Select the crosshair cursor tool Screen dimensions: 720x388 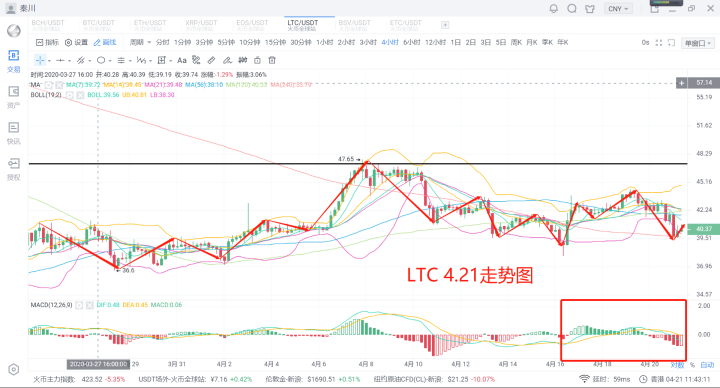40,60
